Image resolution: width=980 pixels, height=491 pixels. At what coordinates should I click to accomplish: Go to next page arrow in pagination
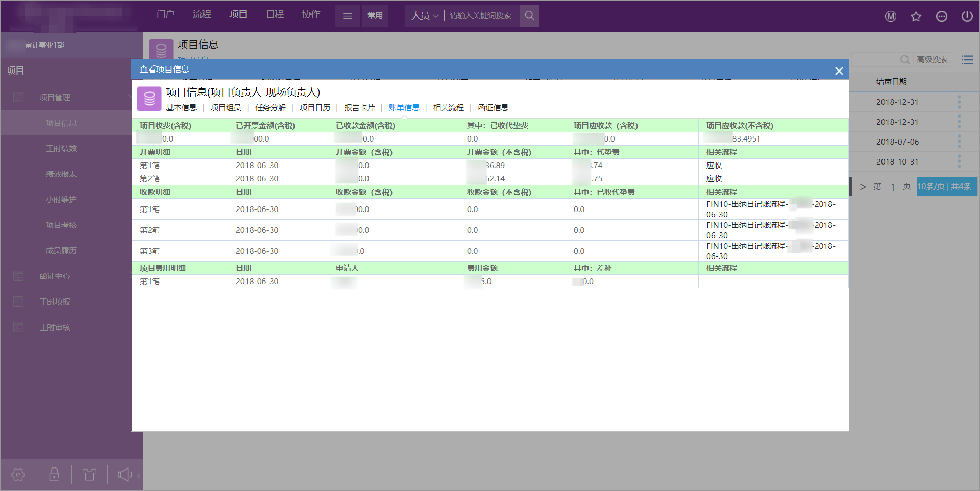point(863,186)
